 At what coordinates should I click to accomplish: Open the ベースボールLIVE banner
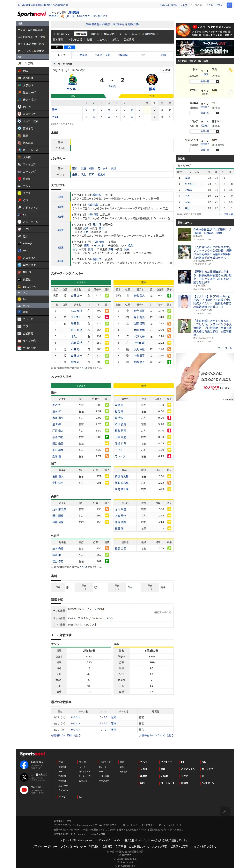coord(205,48)
